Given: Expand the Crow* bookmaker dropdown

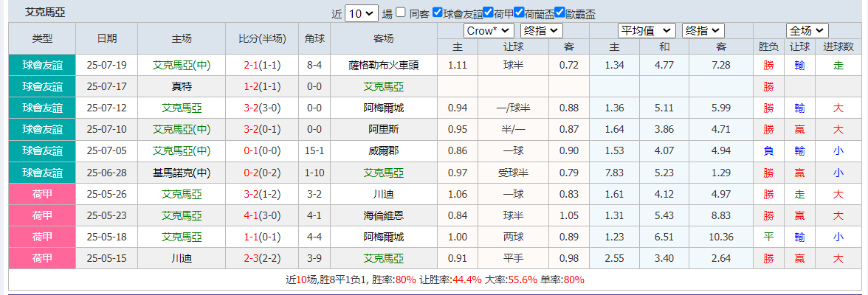Looking at the screenshot, I should [x=489, y=30].
